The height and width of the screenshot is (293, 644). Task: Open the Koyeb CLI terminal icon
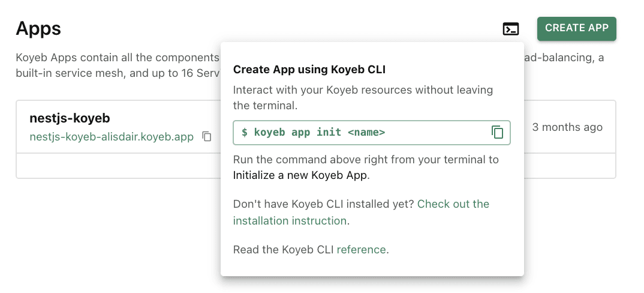tap(510, 29)
